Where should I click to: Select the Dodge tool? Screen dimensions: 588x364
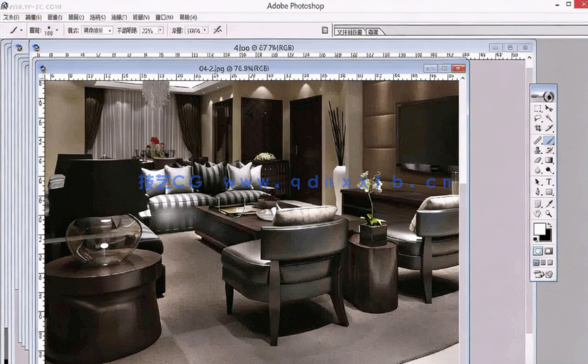point(549,170)
